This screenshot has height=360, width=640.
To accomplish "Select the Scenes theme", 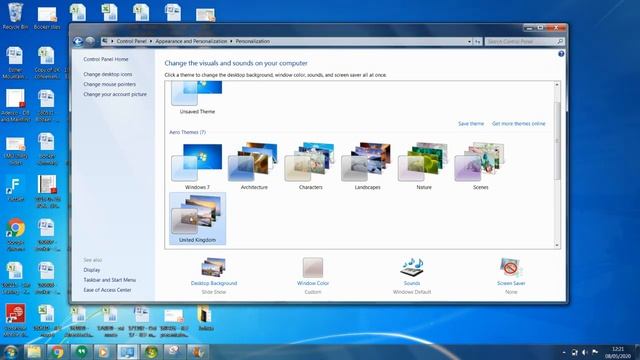I will tap(480, 166).
